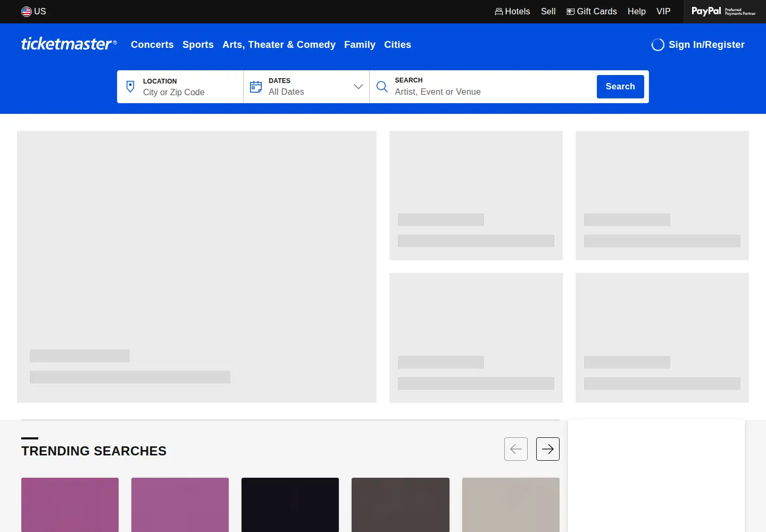
Task: Click the PayPal partner logo
Action: (723, 11)
